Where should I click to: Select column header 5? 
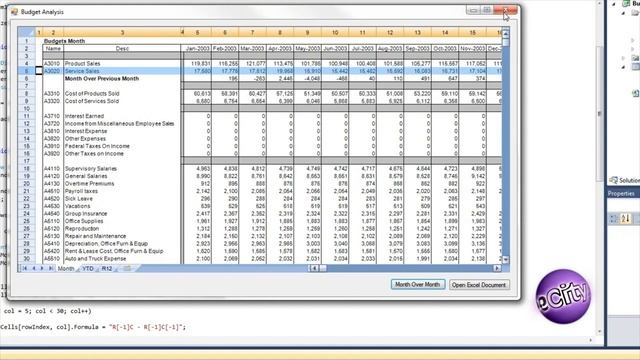pyautogui.click(x=198, y=32)
